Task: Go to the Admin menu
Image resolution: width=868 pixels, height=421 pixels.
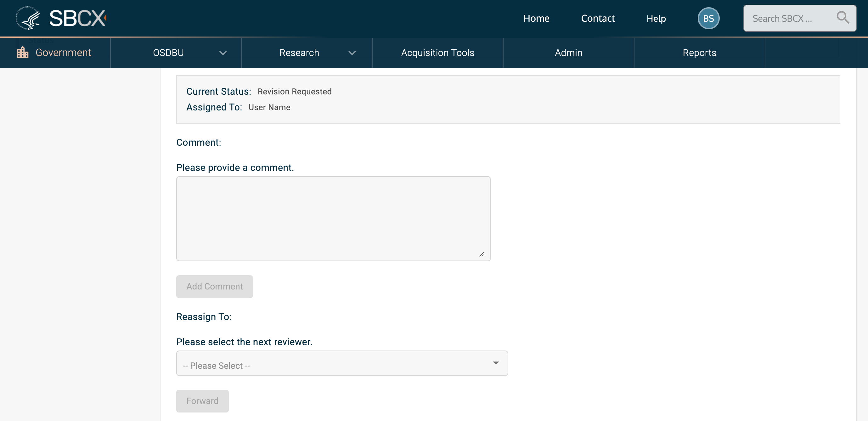Action: 568,53
